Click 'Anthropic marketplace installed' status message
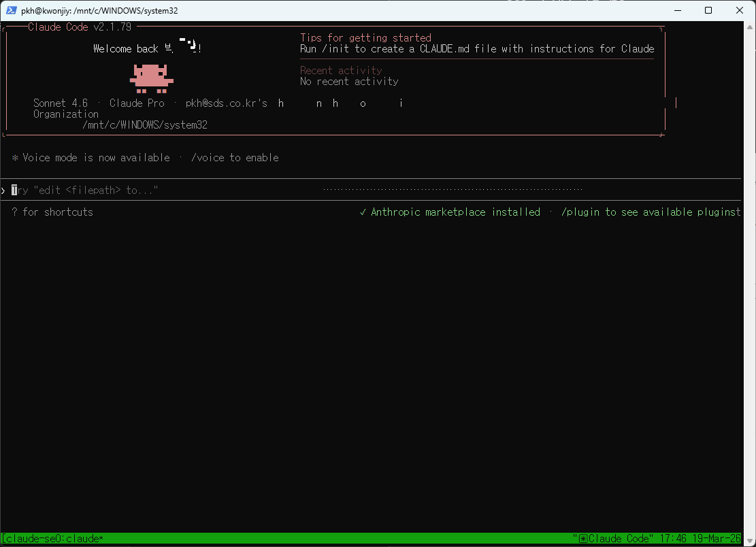 tap(455, 212)
